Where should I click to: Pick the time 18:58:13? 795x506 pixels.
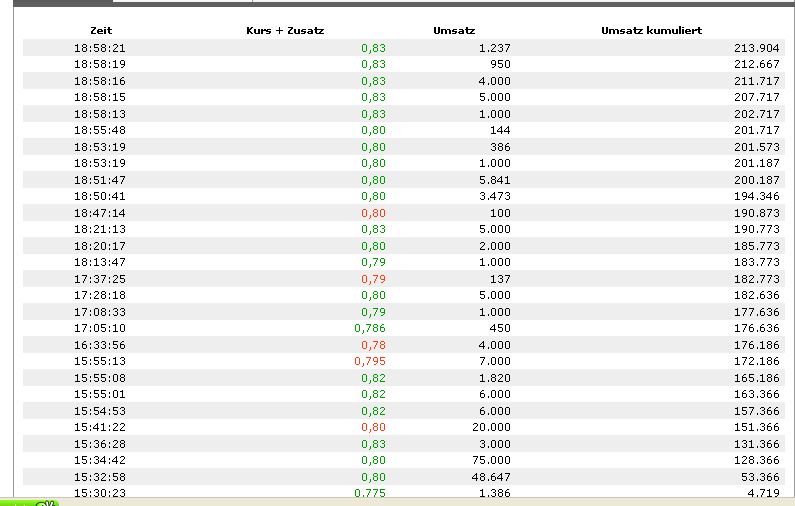tap(100, 114)
